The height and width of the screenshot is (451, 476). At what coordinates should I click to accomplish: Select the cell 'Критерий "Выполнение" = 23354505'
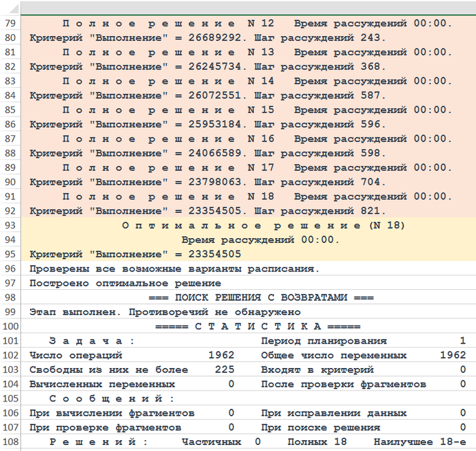(136, 254)
